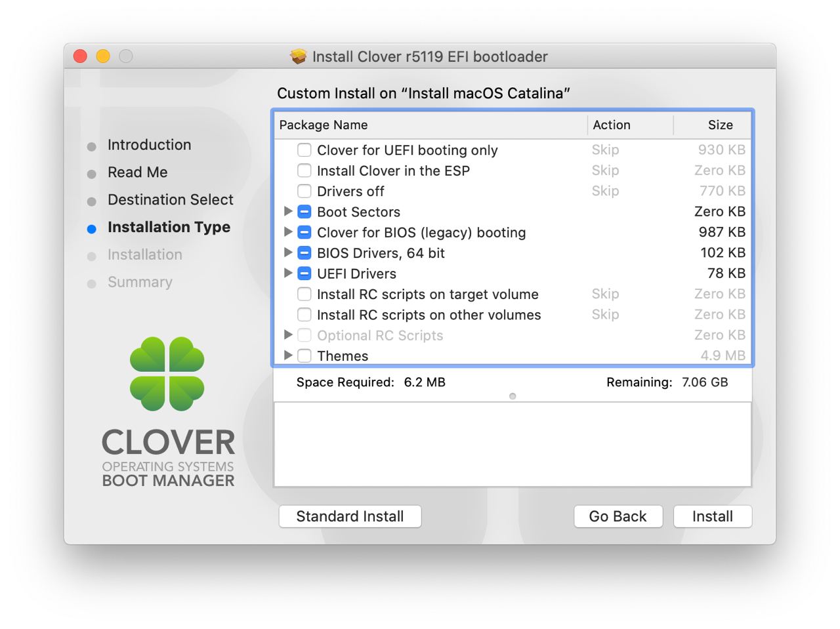Click the Install button
Screen dimensions: 840x629
[713, 516]
